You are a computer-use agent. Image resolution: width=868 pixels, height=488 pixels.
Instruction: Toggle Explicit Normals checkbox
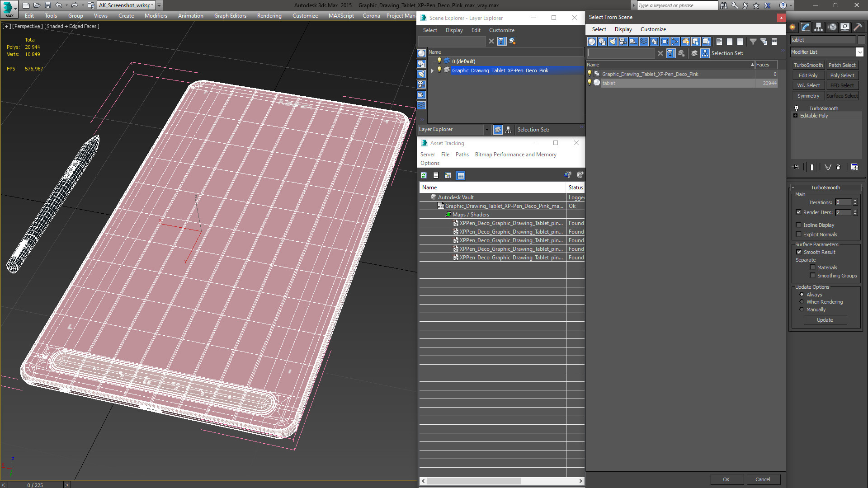pyautogui.click(x=798, y=235)
